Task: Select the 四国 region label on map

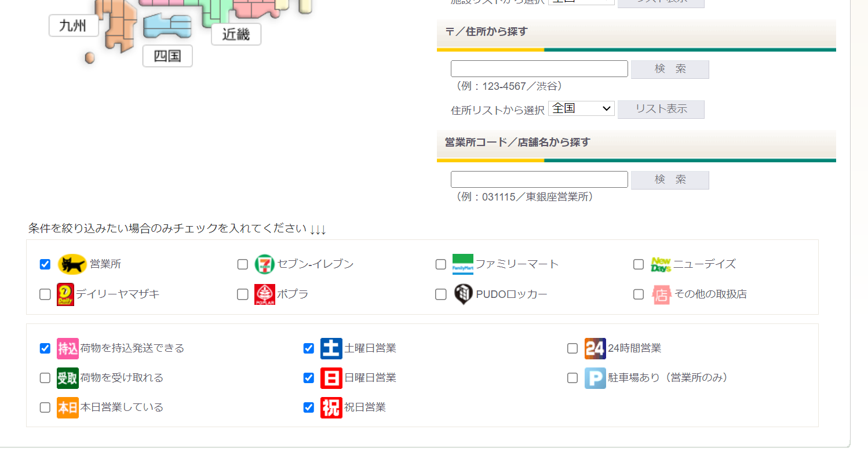Action: click(x=167, y=56)
